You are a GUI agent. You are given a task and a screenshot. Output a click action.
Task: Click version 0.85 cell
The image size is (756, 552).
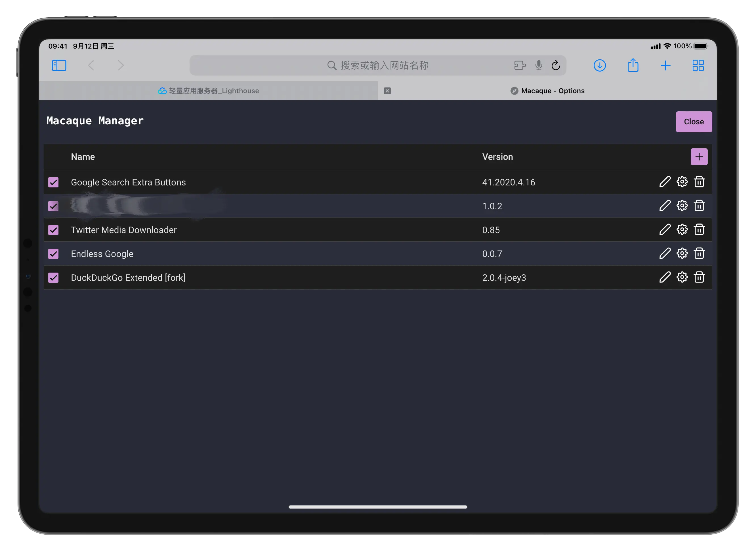click(491, 230)
